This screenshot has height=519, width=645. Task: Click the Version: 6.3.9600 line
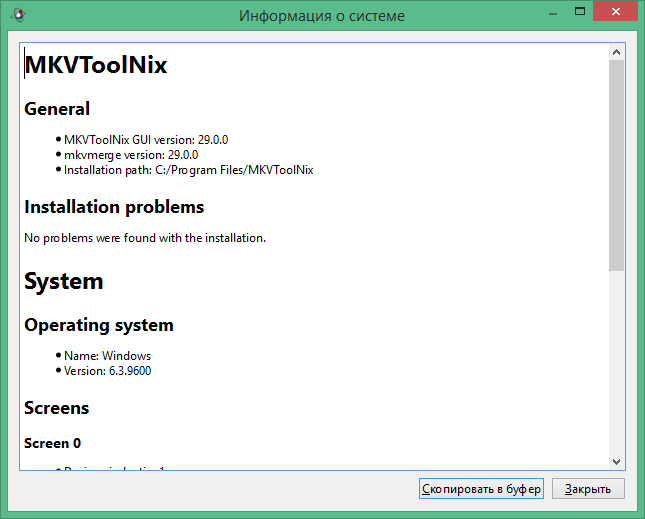click(x=107, y=371)
